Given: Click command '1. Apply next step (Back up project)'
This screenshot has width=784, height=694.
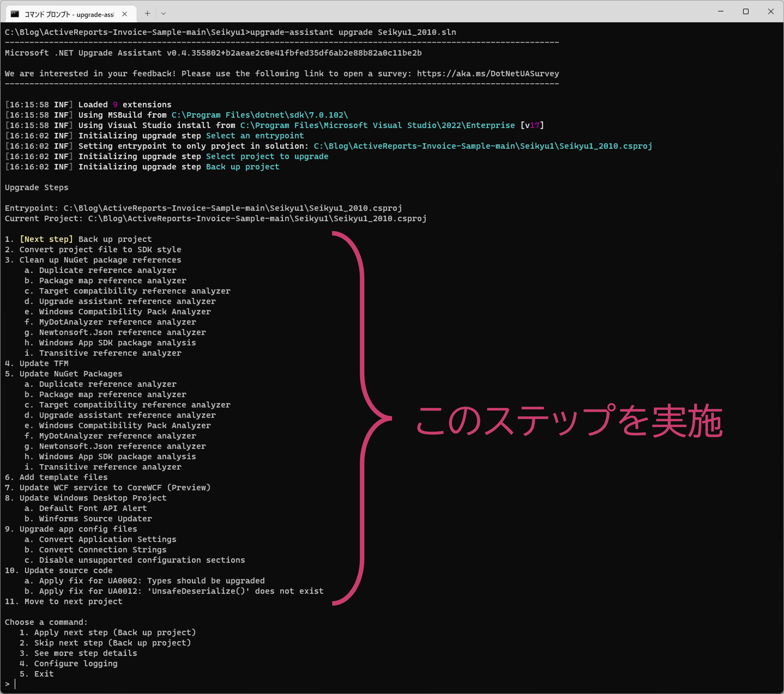Looking at the screenshot, I should tap(107, 632).
